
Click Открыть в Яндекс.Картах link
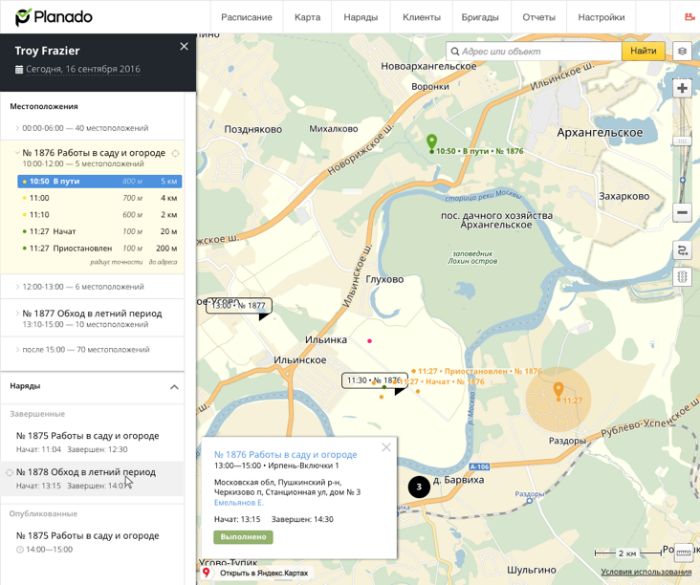[x=263, y=573]
